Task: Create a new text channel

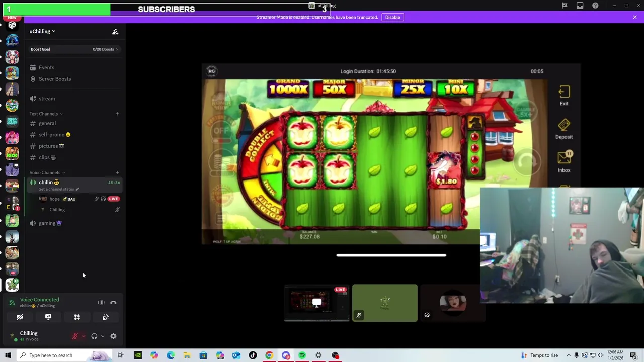Action: point(117,114)
